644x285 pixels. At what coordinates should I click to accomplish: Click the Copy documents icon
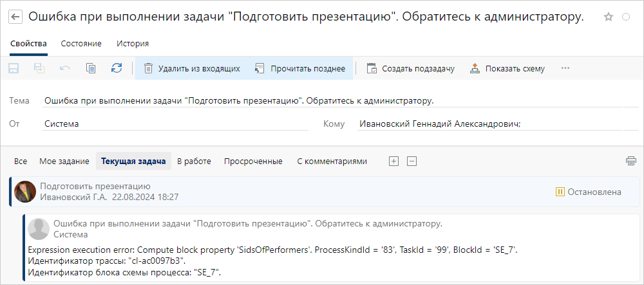pos(91,68)
